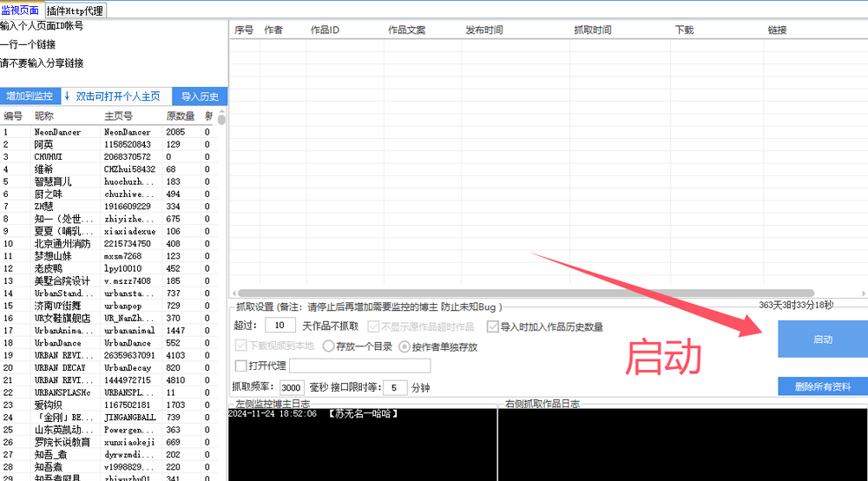Select the 济南UP街舞 row
The width and height of the screenshot is (868, 481).
pyautogui.click(x=108, y=306)
